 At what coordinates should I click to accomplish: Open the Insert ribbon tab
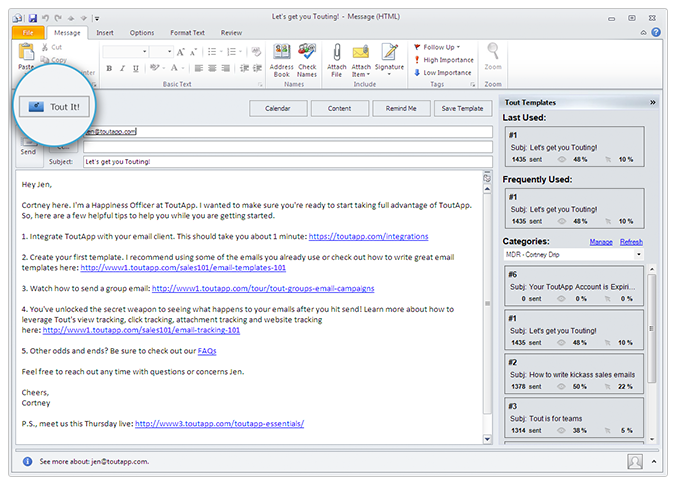105,33
